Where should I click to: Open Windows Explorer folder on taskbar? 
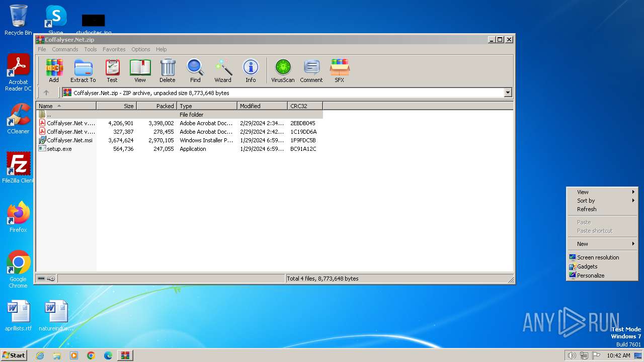(57, 355)
